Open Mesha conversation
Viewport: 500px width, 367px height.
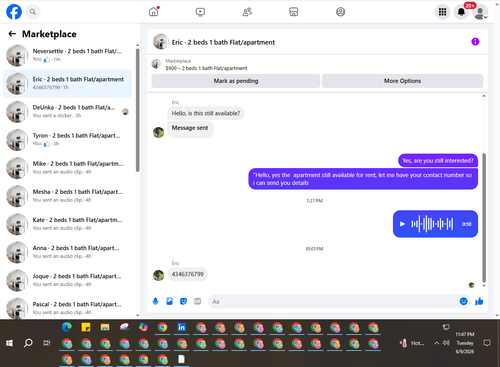(67, 196)
